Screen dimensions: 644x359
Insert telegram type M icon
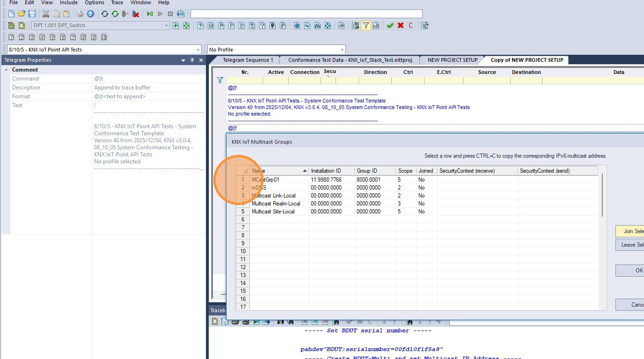211,26
